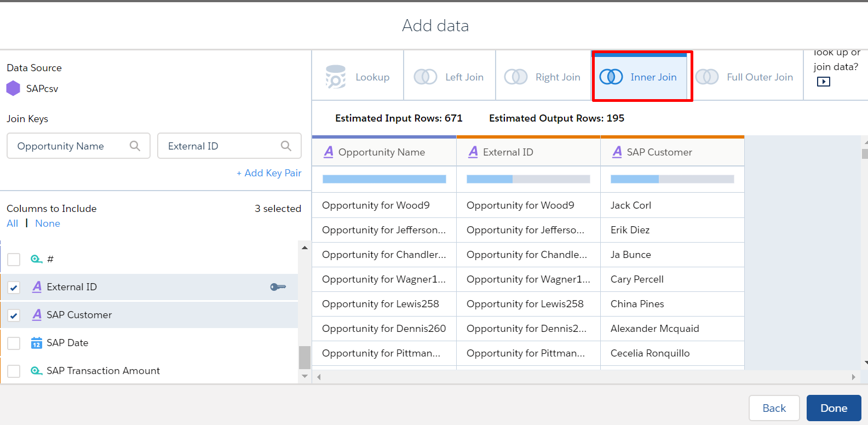This screenshot has height=425, width=868.
Task: Click the SAP Date calendar icon
Action: pos(37,343)
